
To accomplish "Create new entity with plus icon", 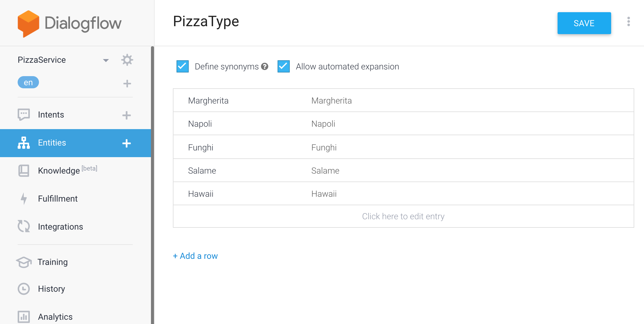I will click(x=127, y=143).
